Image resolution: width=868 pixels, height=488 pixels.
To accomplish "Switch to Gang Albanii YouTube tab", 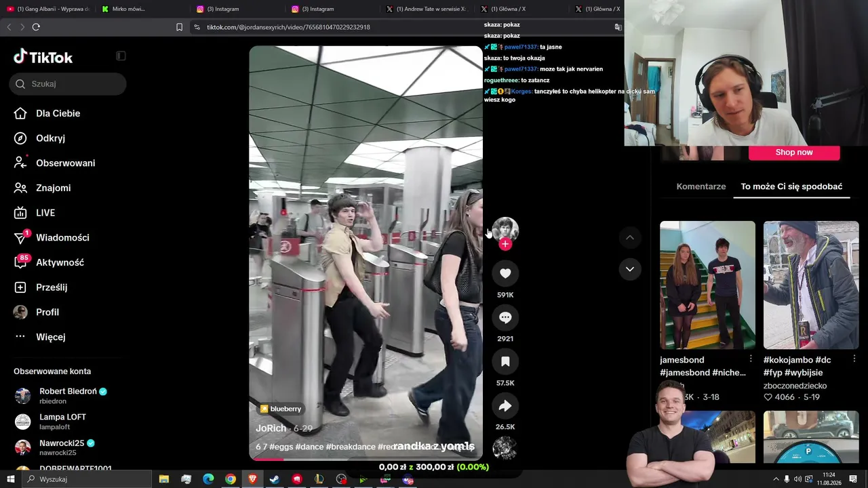I will click(48, 9).
